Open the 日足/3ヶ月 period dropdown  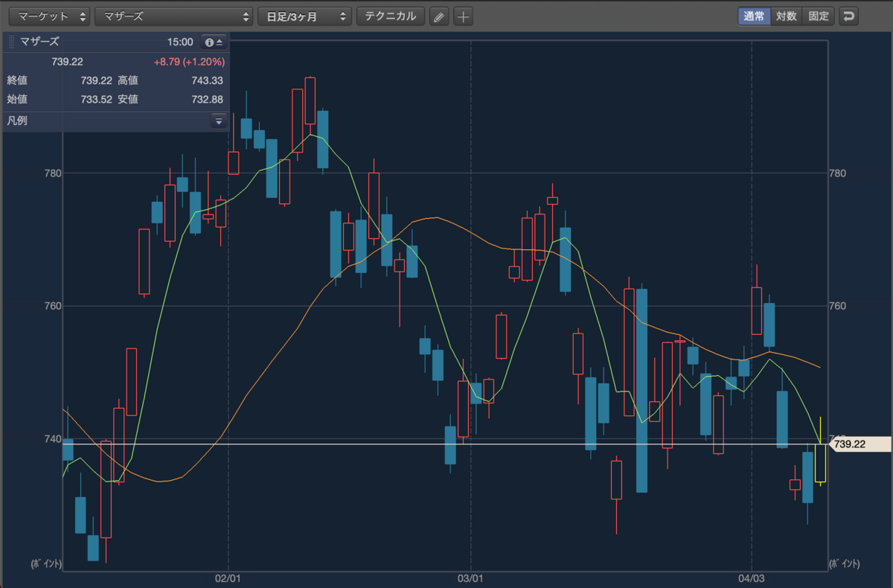[x=304, y=16]
